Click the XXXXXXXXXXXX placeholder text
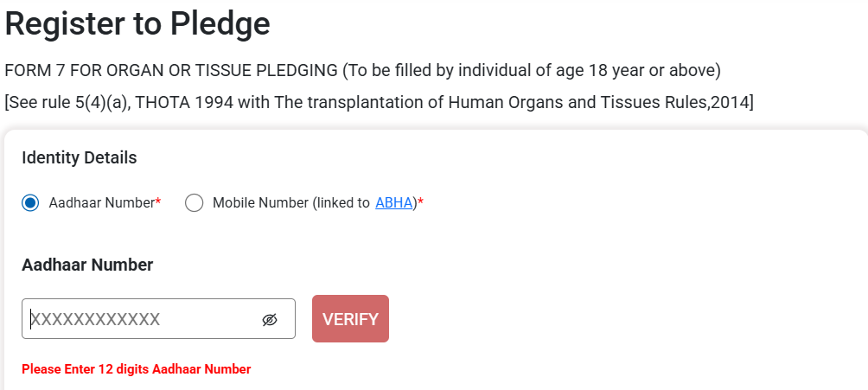This screenshot has height=390, width=868. (95, 319)
